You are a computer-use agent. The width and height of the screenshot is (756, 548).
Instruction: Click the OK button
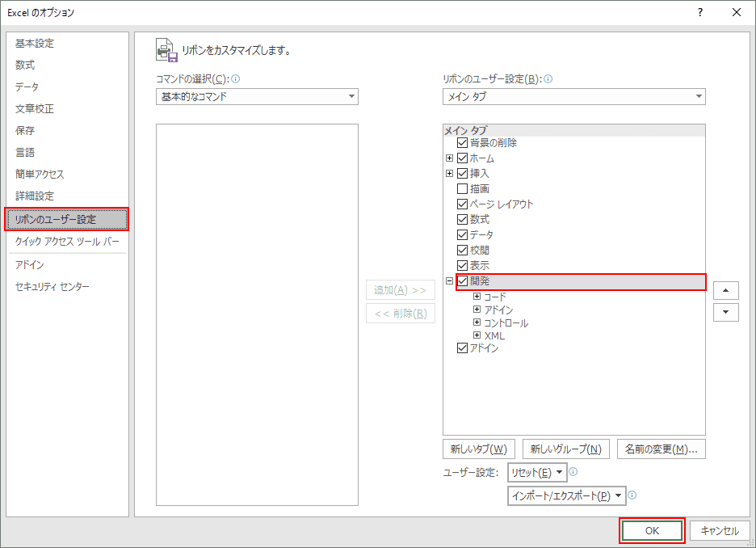(652, 531)
